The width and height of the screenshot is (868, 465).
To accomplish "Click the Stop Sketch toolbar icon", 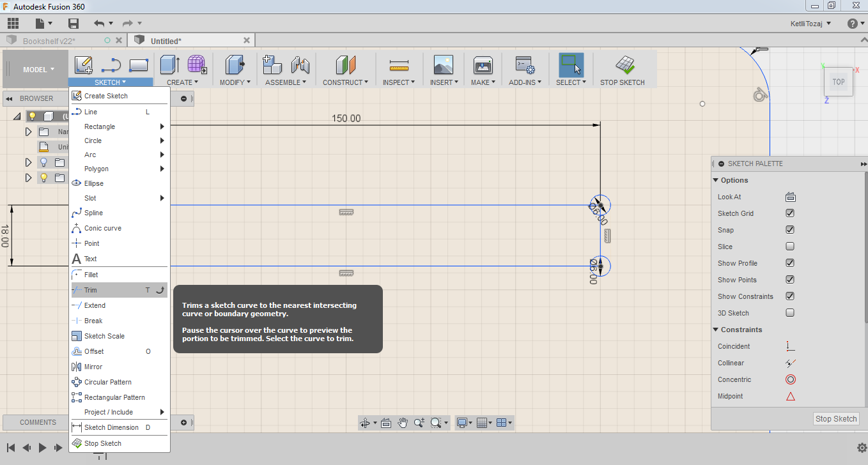I will (x=624, y=65).
